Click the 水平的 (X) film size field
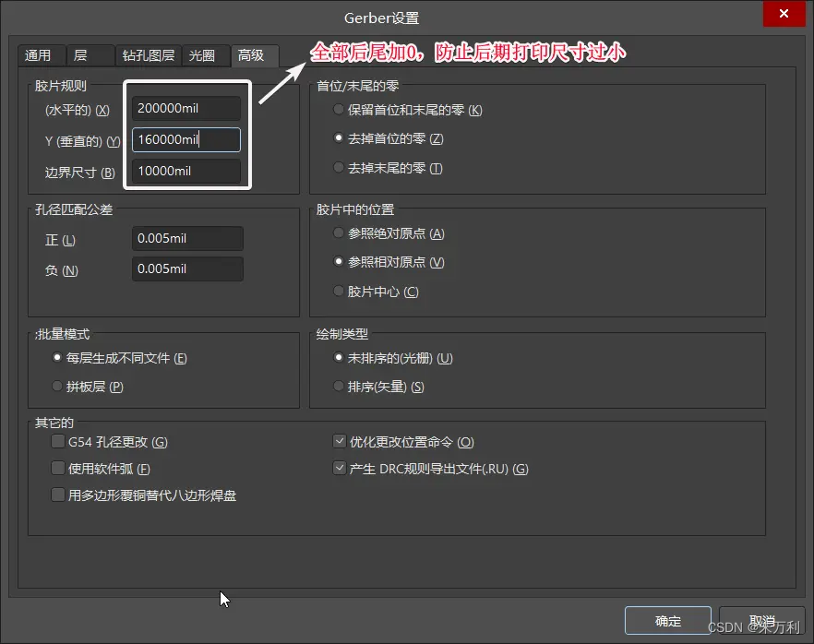The height and width of the screenshot is (644, 814). [x=186, y=109]
